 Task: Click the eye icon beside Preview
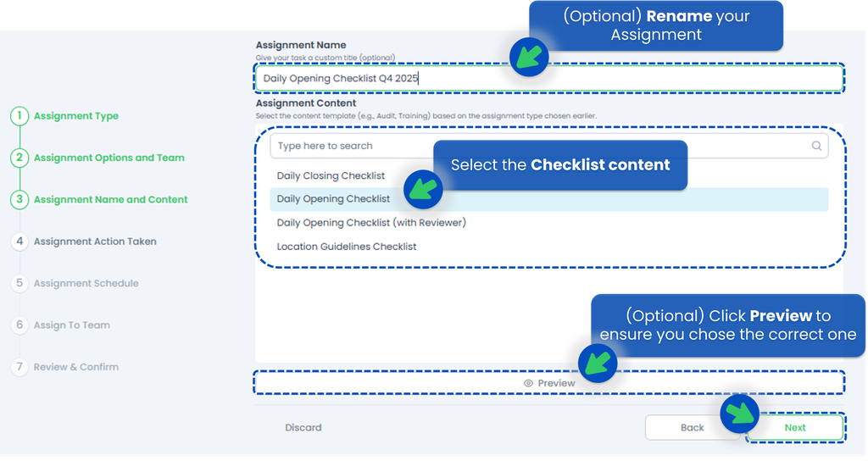coord(528,383)
